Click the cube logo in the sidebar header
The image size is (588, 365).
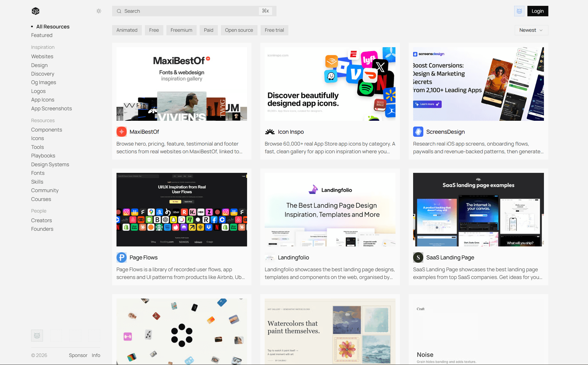pyautogui.click(x=36, y=11)
